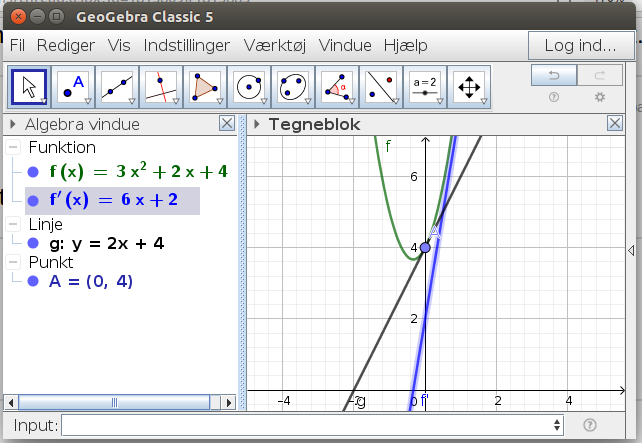Open input help icon beside Input bar
This screenshot has height=443, width=642.
590,425
